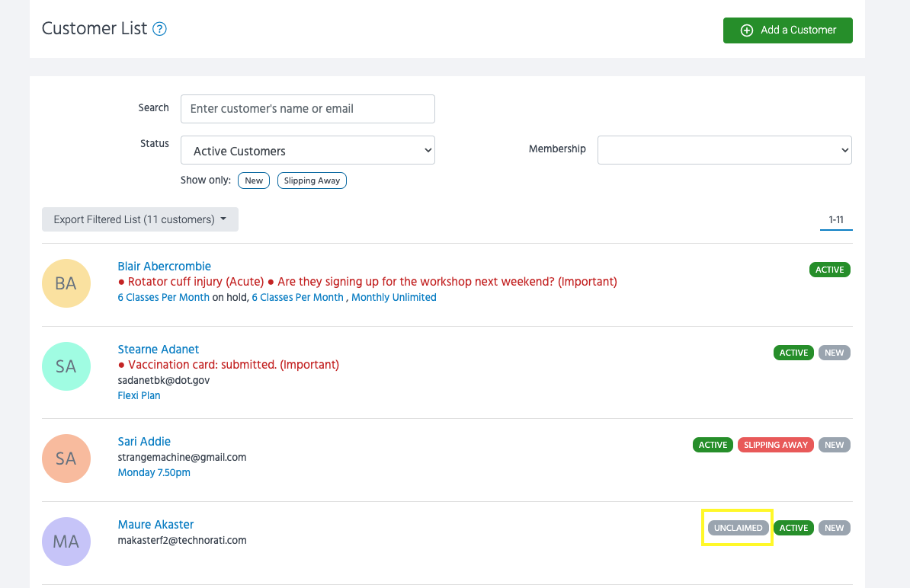Viewport: 910px width, 588px height.
Task: Click Blair Abercrombie's ACTIVE badge
Action: pyautogui.click(x=829, y=270)
